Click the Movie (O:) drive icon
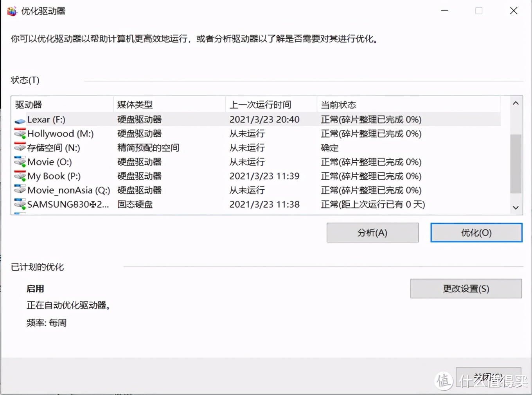This screenshot has height=395, width=532. (x=20, y=162)
